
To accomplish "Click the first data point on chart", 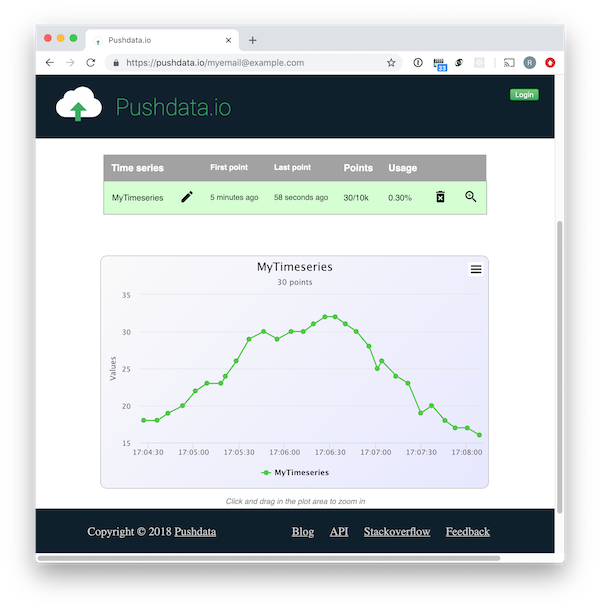I will tap(144, 420).
